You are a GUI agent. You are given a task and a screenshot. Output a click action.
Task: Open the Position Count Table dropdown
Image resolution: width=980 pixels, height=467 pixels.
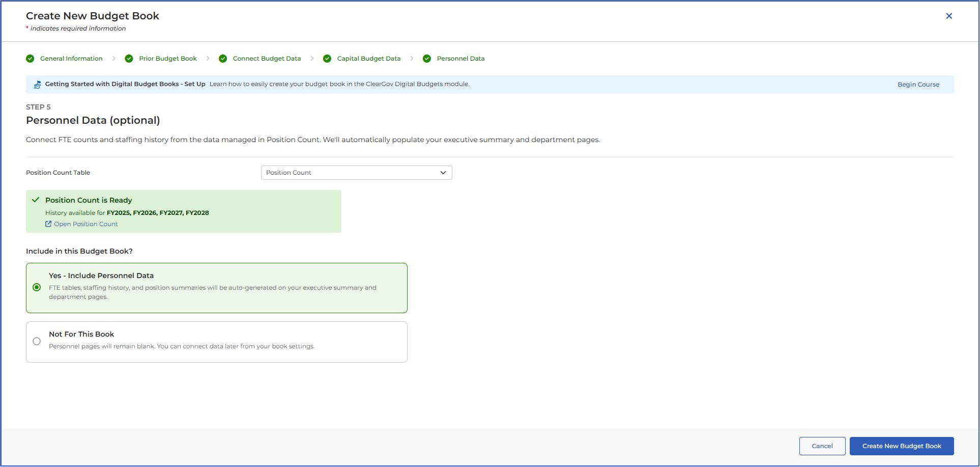(x=356, y=173)
